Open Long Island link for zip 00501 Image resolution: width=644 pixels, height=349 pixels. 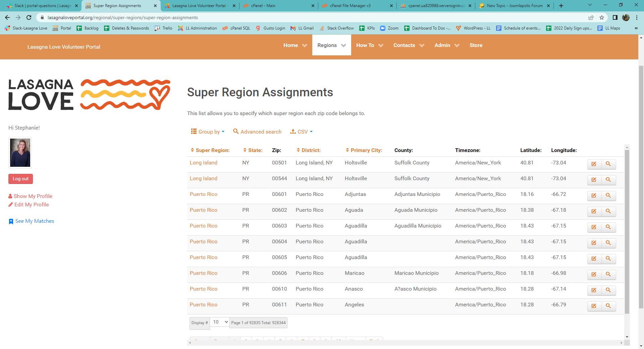tap(204, 163)
